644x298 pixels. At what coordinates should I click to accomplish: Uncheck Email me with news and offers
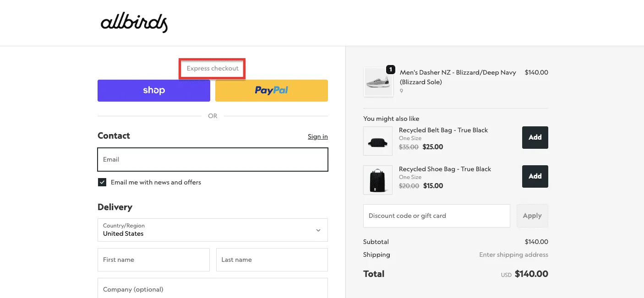tap(102, 182)
